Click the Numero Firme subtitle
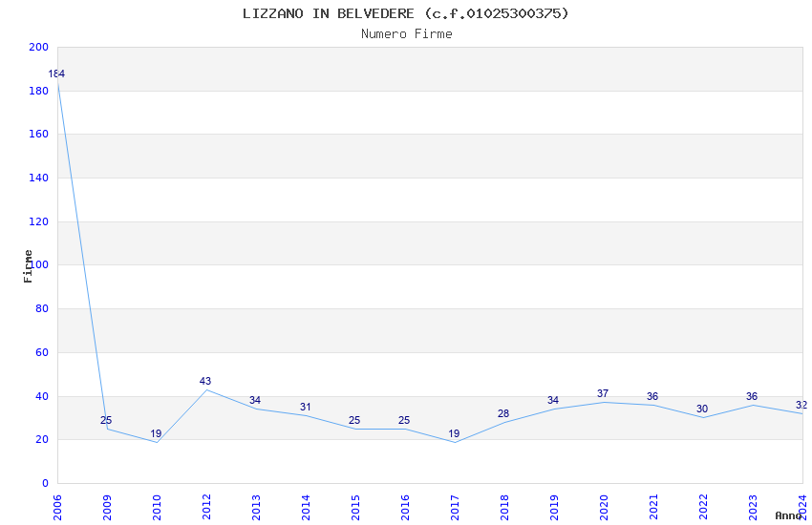The image size is (812, 525). tap(406, 33)
